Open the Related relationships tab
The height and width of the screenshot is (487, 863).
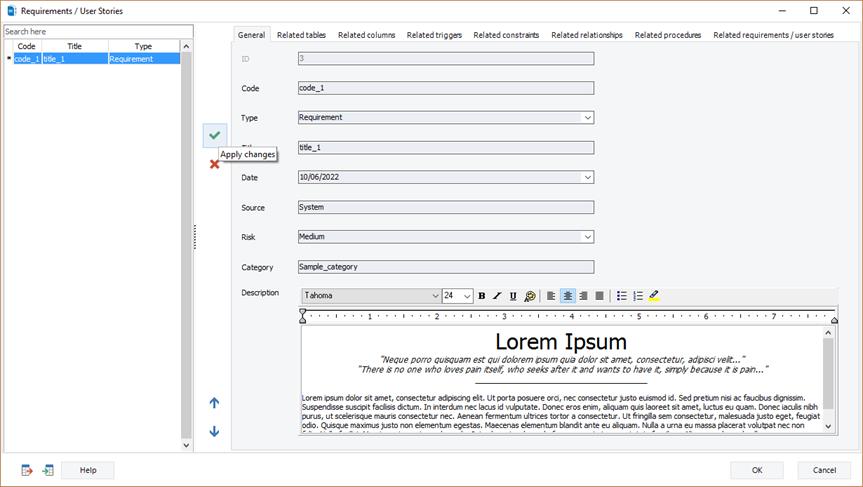tap(587, 35)
